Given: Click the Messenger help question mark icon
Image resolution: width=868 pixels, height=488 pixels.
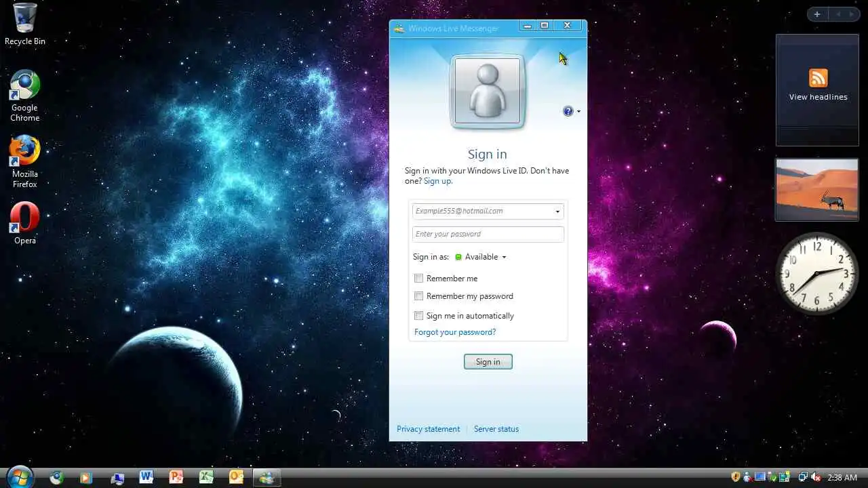Looking at the screenshot, I should point(568,111).
